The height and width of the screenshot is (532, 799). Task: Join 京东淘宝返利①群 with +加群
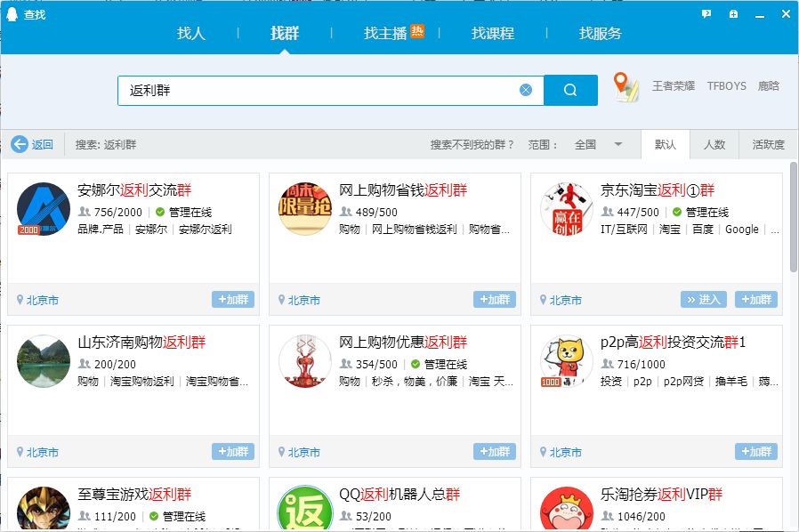click(x=756, y=299)
